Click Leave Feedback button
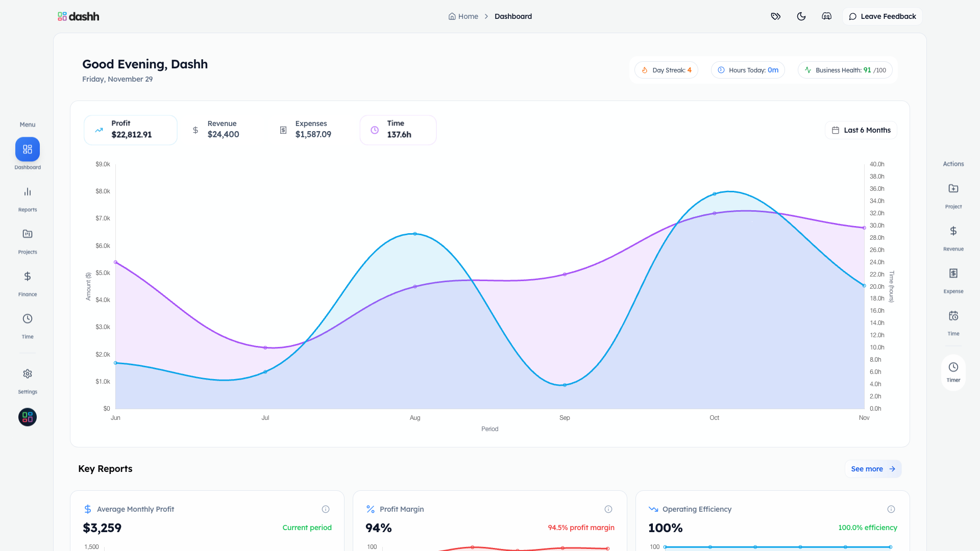 click(x=882, y=16)
